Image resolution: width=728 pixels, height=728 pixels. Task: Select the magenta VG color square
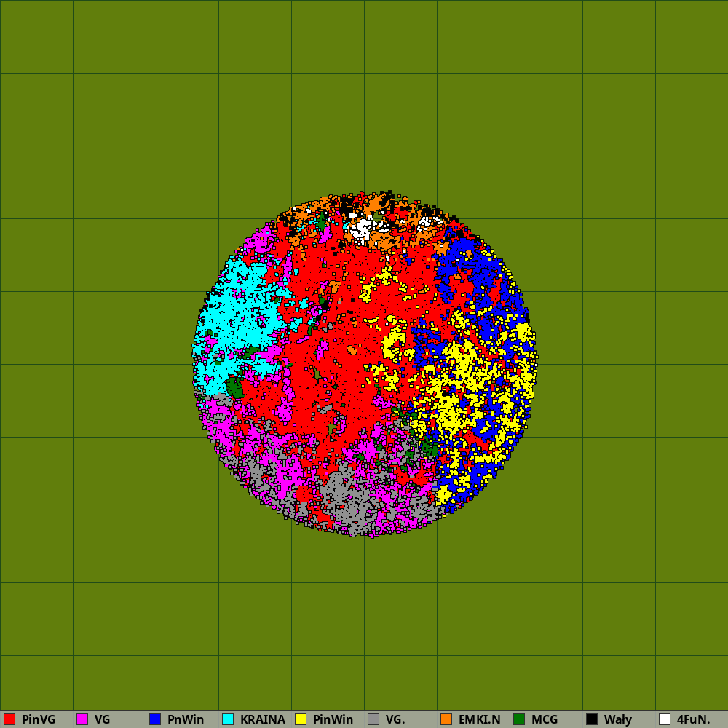click(82, 719)
